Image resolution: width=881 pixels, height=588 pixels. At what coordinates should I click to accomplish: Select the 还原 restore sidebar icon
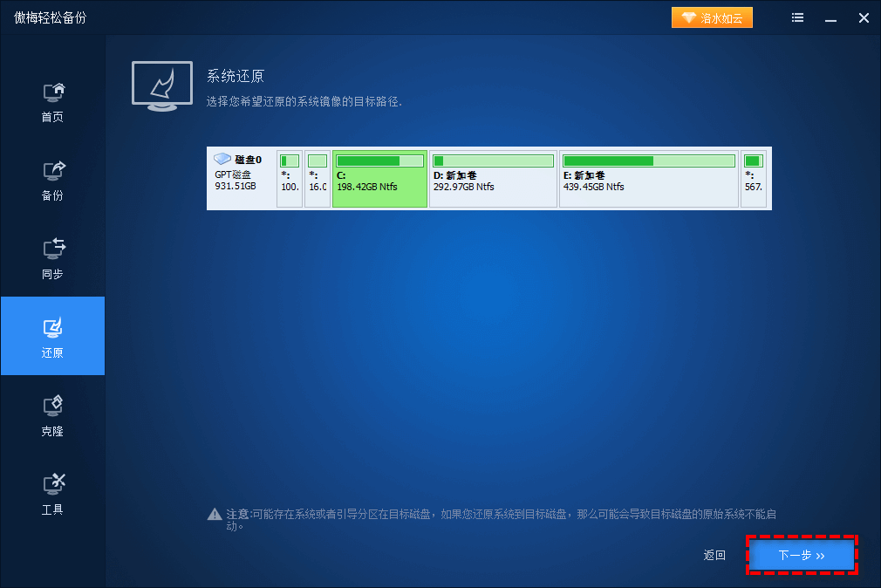pos(52,336)
